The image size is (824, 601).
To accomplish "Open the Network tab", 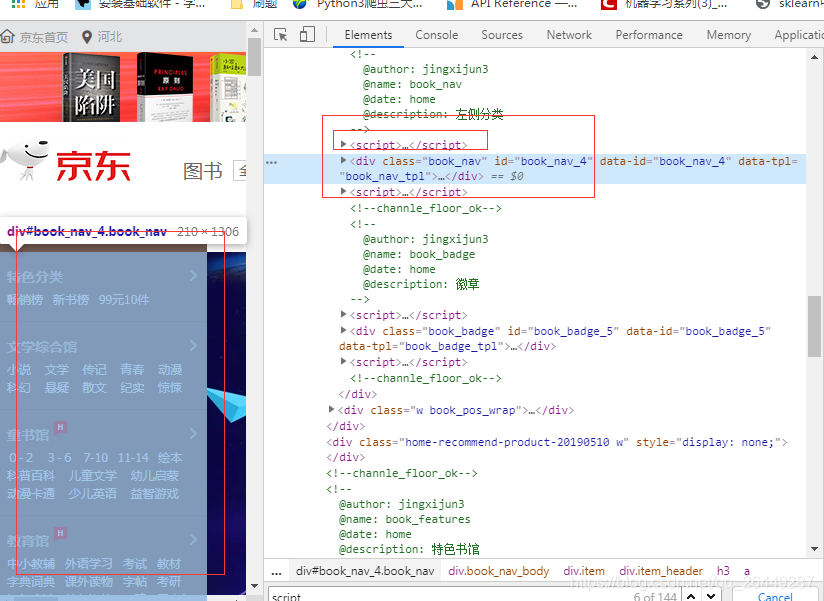I will click(569, 35).
